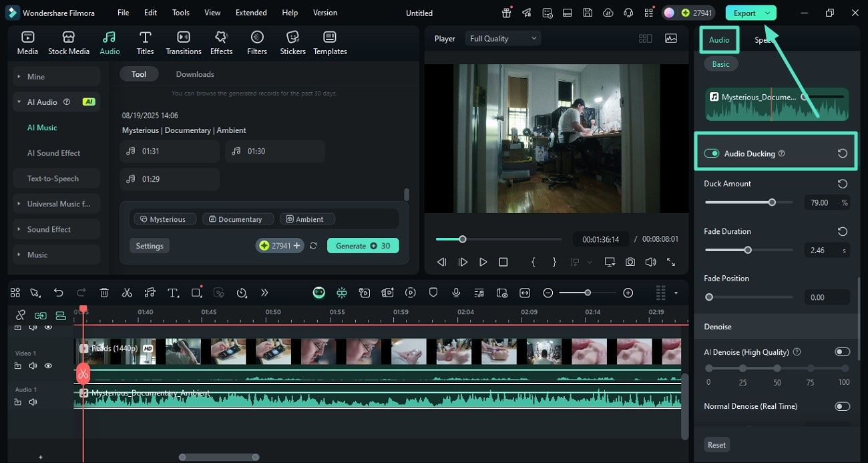Image resolution: width=868 pixels, height=463 pixels.
Task: Click the undo arrow in timeline toolbar
Action: coord(58,293)
